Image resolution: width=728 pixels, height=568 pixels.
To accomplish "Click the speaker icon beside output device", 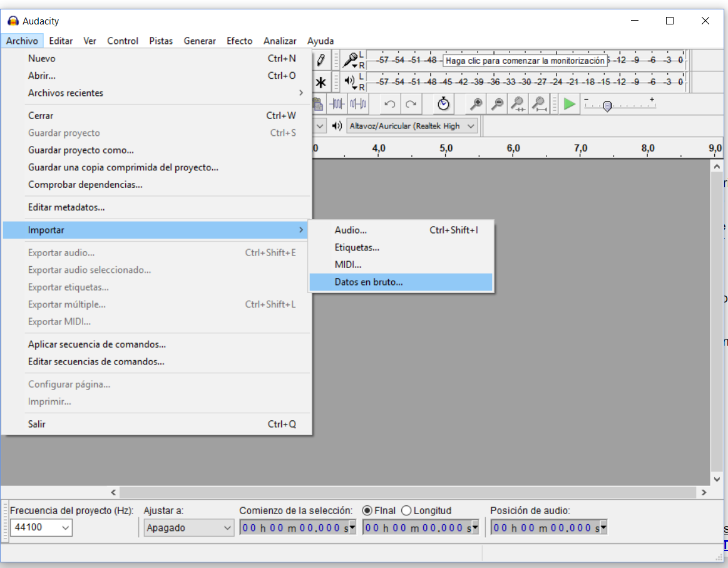I will tap(337, 126).
